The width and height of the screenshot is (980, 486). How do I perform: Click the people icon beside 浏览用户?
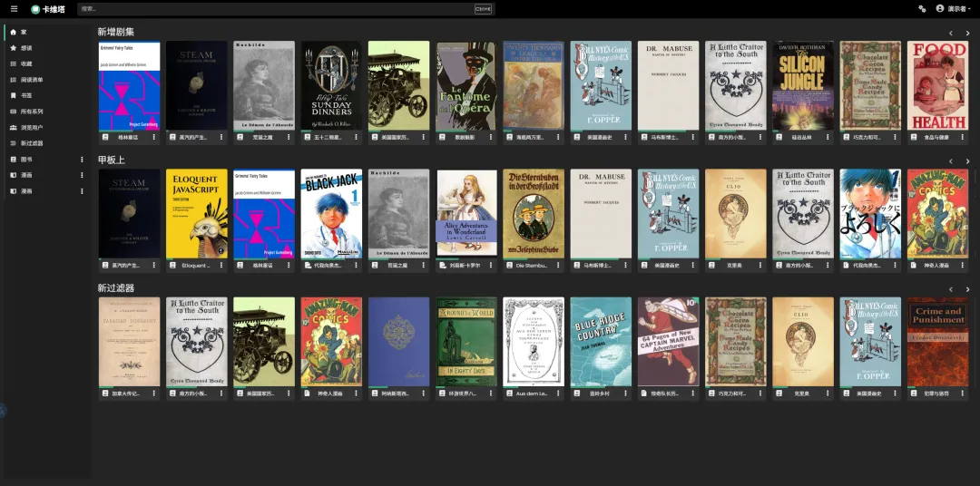[13, 128]
